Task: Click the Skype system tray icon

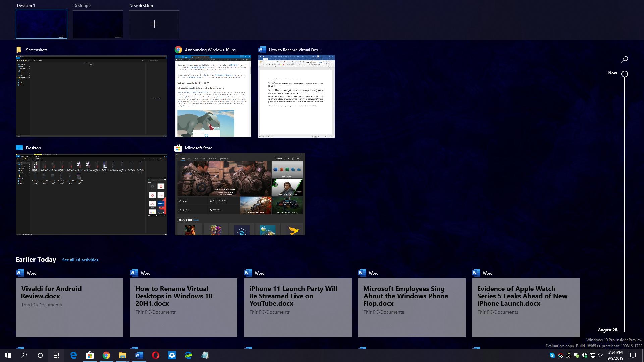Action: coord(552,355)
